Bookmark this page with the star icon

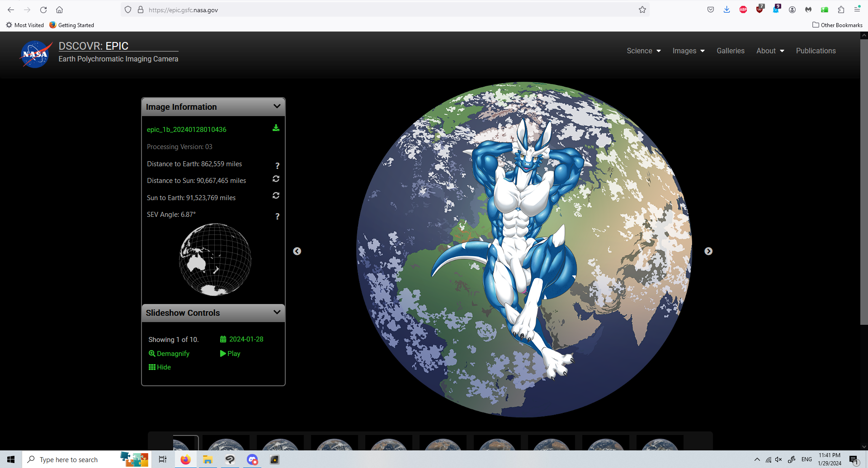642,9
